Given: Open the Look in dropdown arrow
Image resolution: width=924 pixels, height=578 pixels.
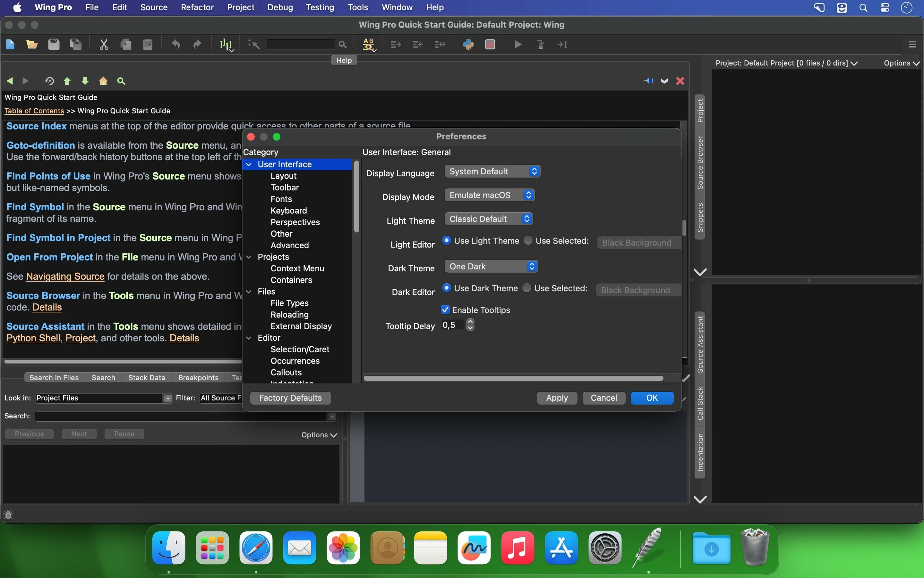Looking at the screenshot, I should pyautogui.click(x=167, y=398).
